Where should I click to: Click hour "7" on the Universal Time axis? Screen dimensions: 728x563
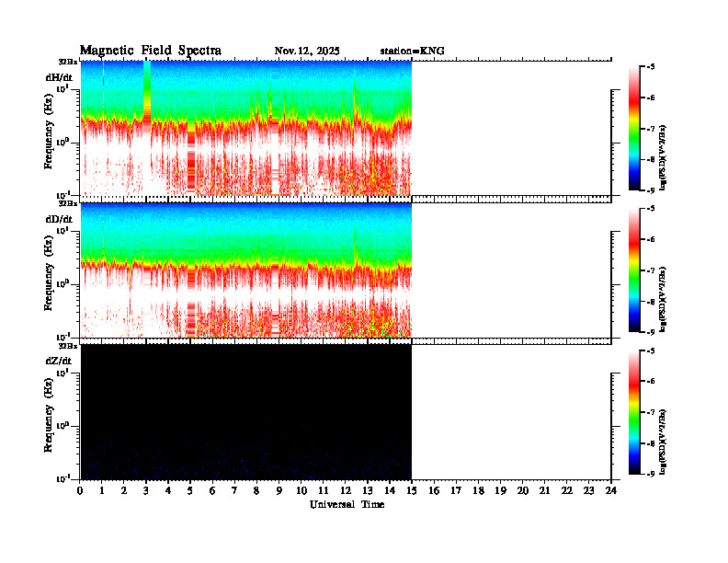pyautogui.click(x=234, y=491)
